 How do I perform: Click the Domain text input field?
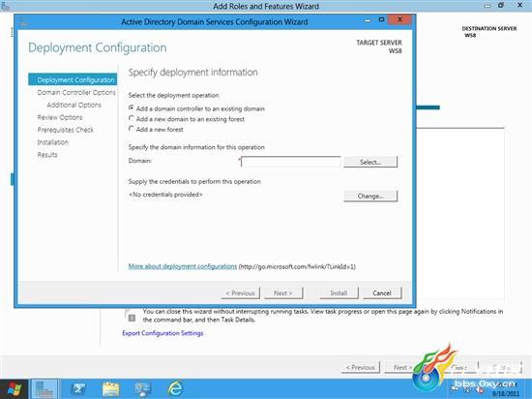point(291,162)
